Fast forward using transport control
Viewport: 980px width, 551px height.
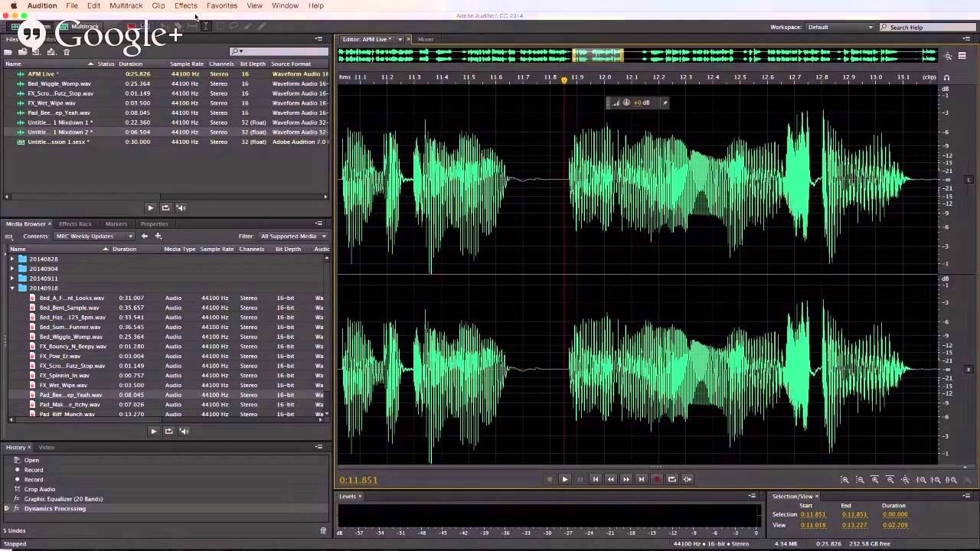(626, 479)
